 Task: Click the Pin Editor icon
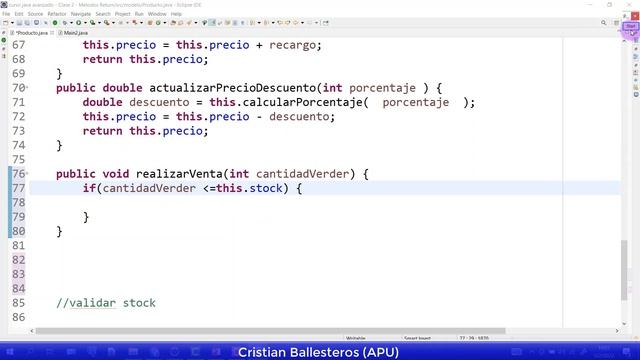[325, 23]
